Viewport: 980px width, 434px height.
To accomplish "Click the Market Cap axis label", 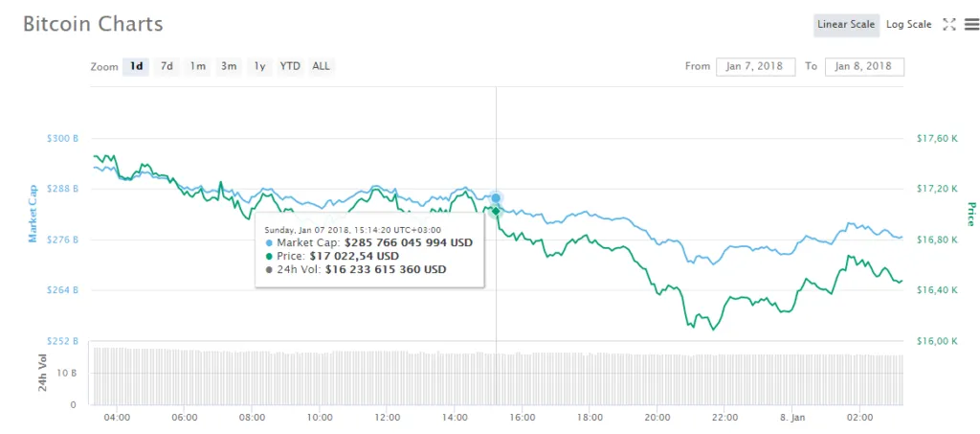I will click(33, 214).
